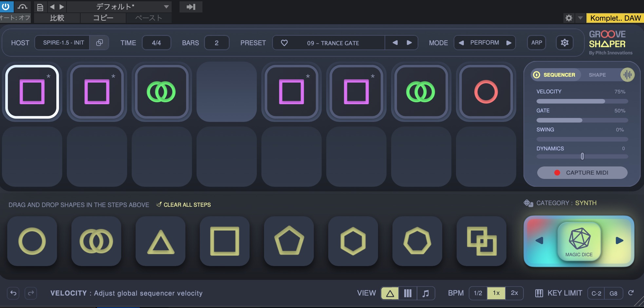Set BPM multiplier to 2x
This screenshot has width=644, height=308.
(x=514, y=293)
